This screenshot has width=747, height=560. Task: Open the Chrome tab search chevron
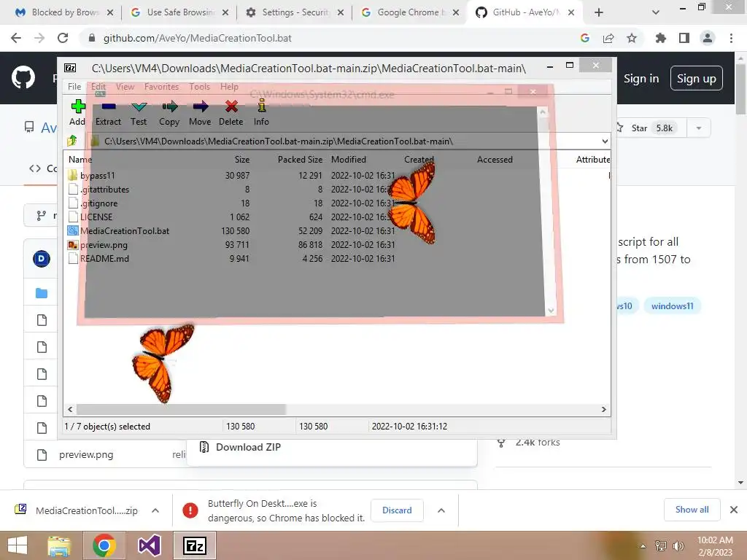[x=656, y=12]
